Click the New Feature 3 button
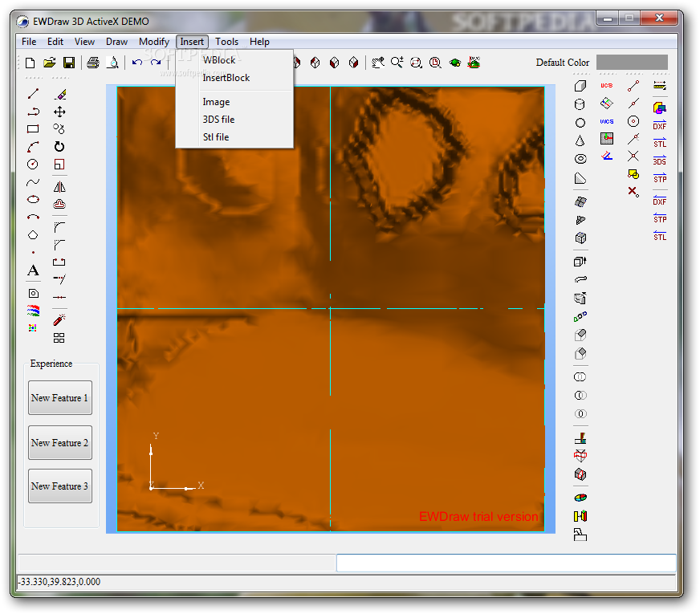Screen dimensions: 700x614 [x=60, y=486]
